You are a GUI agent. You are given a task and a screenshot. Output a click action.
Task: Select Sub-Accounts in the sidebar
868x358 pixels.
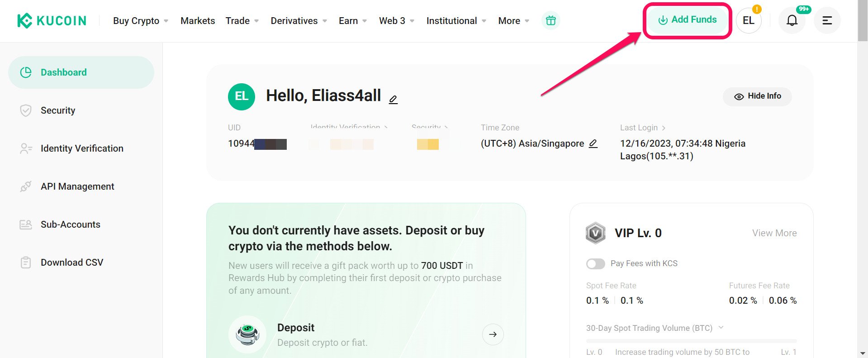81,224
